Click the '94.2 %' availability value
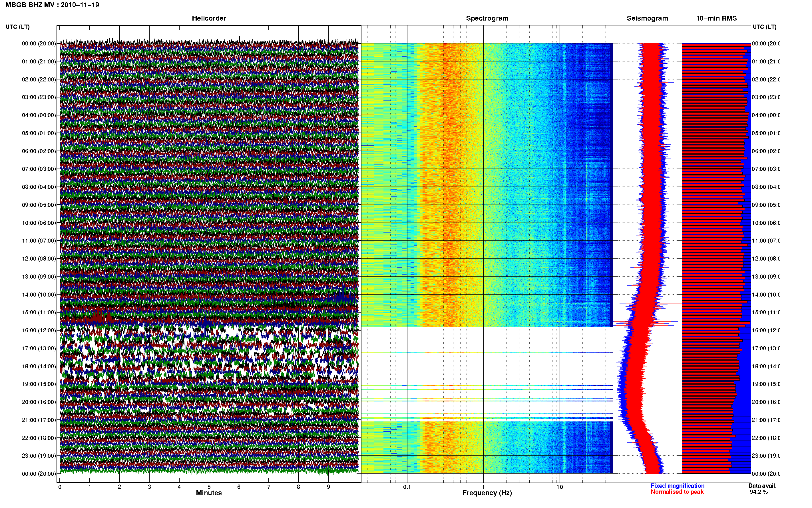Image resolution: width=812 pixels, height=508 pixels. click(759, 492)
